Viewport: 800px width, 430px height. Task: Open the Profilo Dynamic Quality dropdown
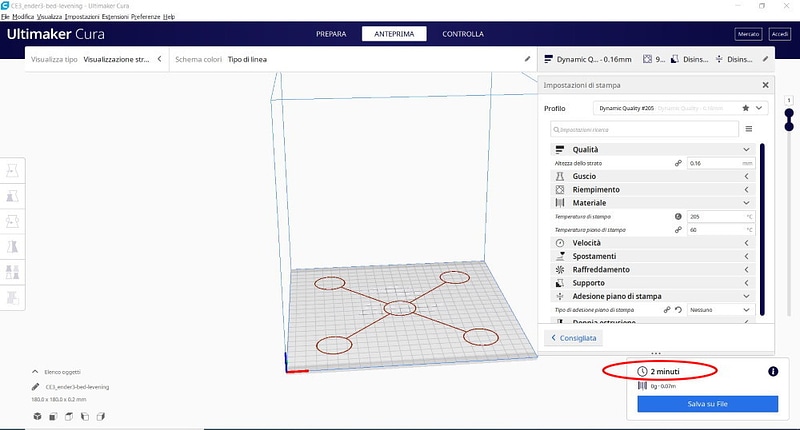pos(680,108)
